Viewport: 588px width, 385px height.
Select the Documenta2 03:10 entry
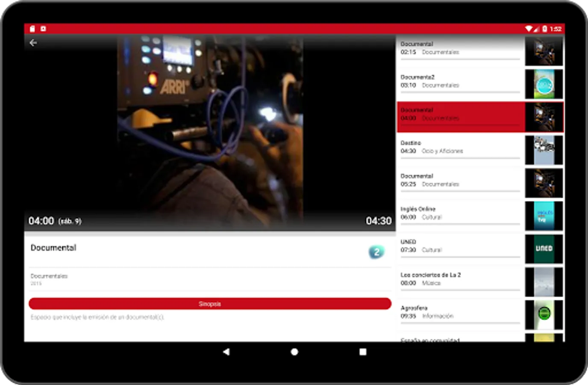coord(461,83)
